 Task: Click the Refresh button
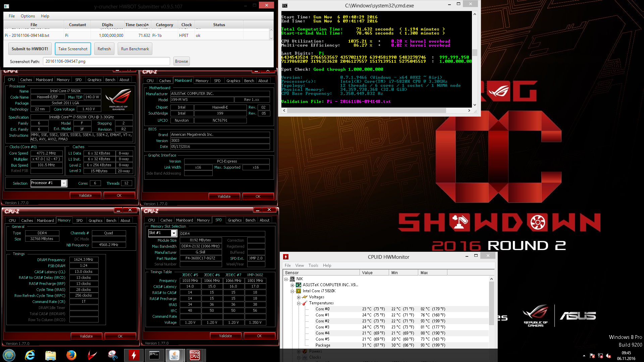click(104, 49)
